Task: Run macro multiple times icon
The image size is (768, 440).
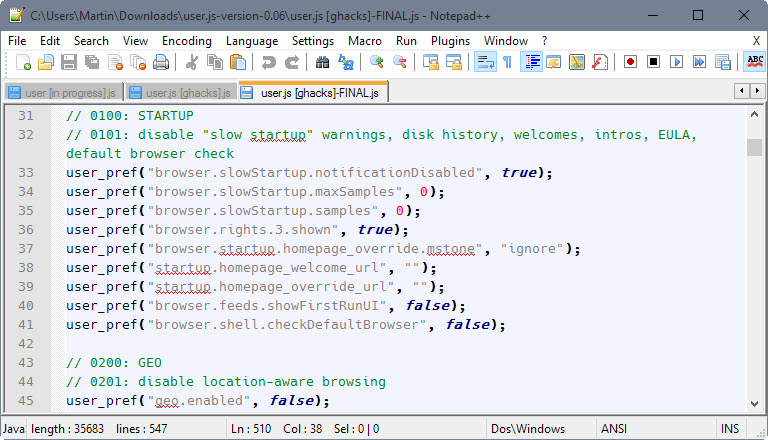Action: (x=699, y=62)
